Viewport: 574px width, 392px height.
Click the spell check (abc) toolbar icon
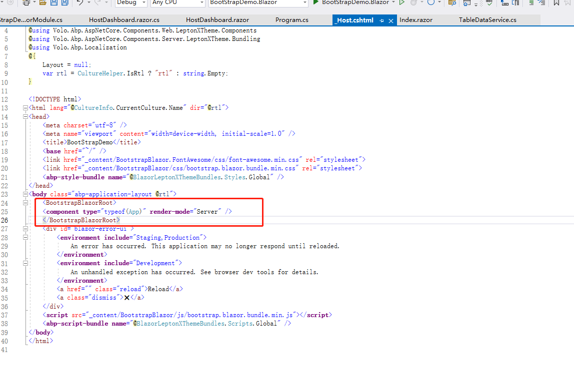(489, 3)
